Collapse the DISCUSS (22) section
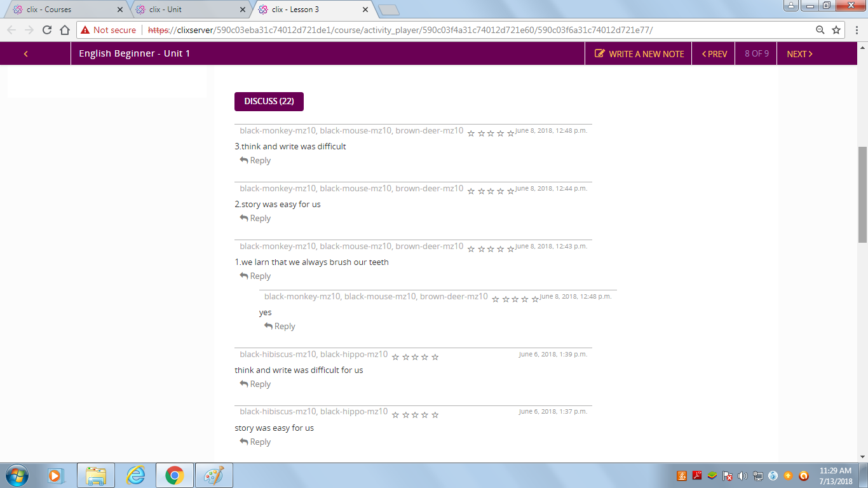This screenshot has height=488, width=868. pos(269,102)
